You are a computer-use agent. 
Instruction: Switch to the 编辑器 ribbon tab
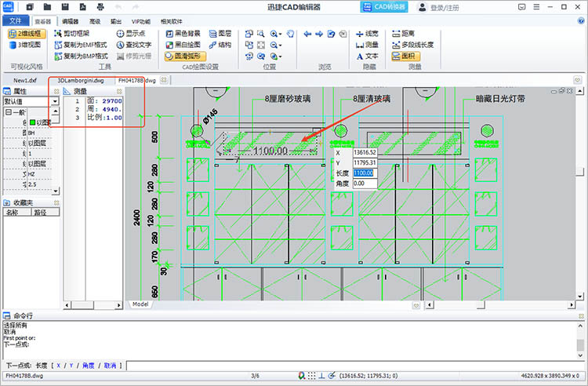(70, 21)
